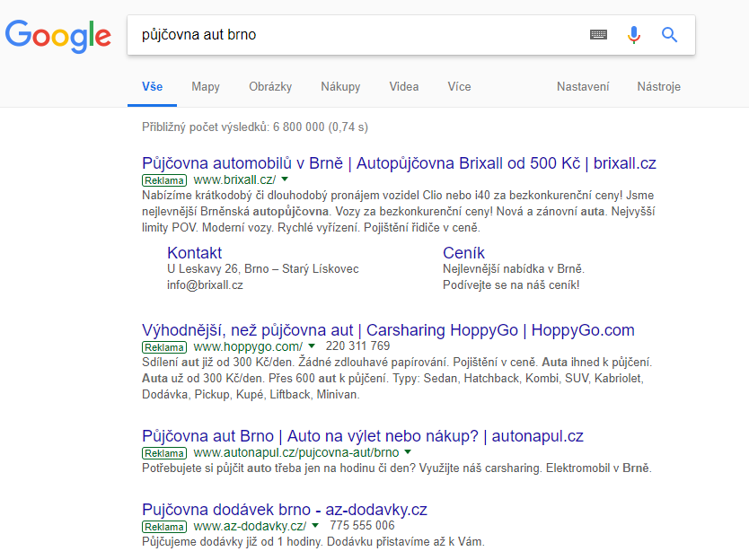Expand arrow next to www.az-dodavky.cz/
749x560 pixels.
(315, 525)
